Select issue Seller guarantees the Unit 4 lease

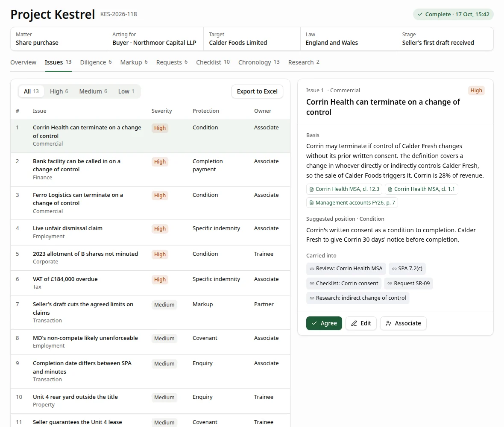pos(150,421)
